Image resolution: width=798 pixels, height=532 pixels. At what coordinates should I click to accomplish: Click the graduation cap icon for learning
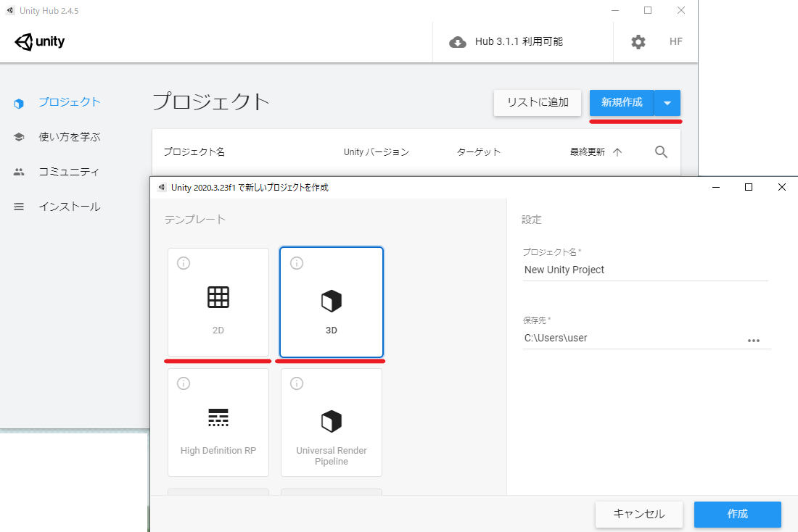tap(19, 137)
